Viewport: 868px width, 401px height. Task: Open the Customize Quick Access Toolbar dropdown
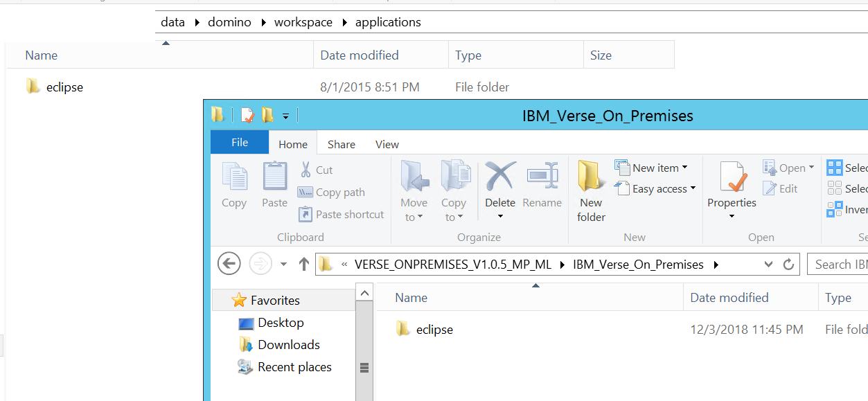[285, 116]
